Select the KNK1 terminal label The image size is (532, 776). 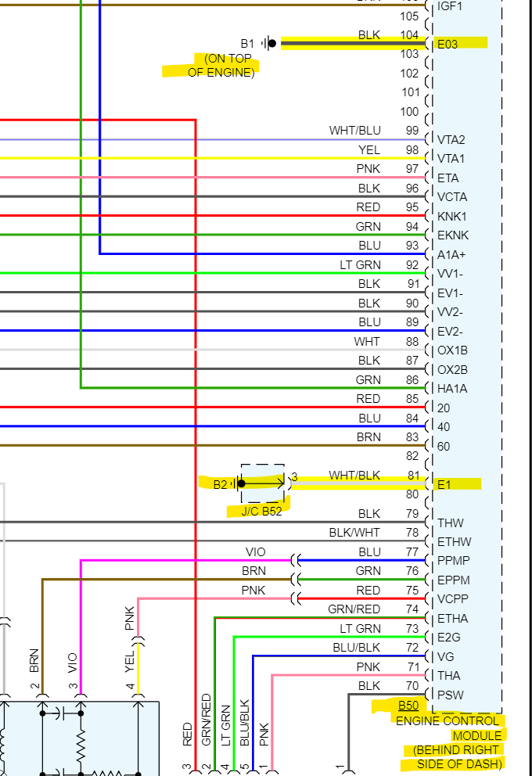(x=452, y=216)
